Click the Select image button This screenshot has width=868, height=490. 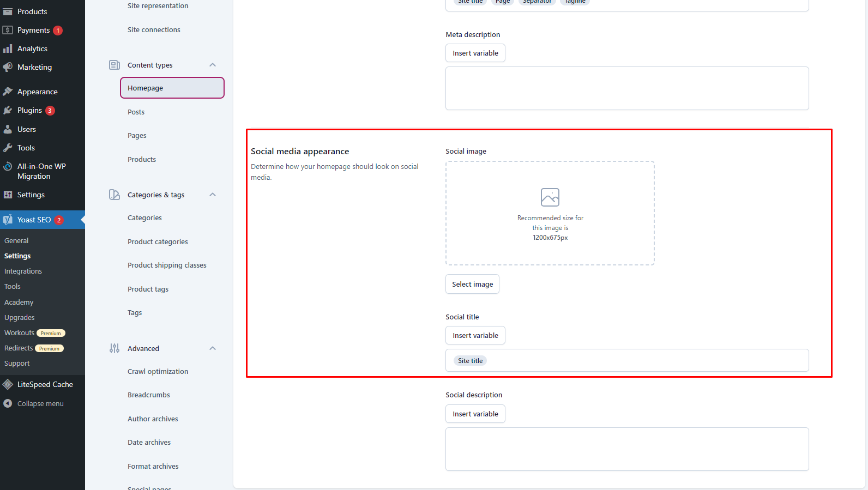472,284
